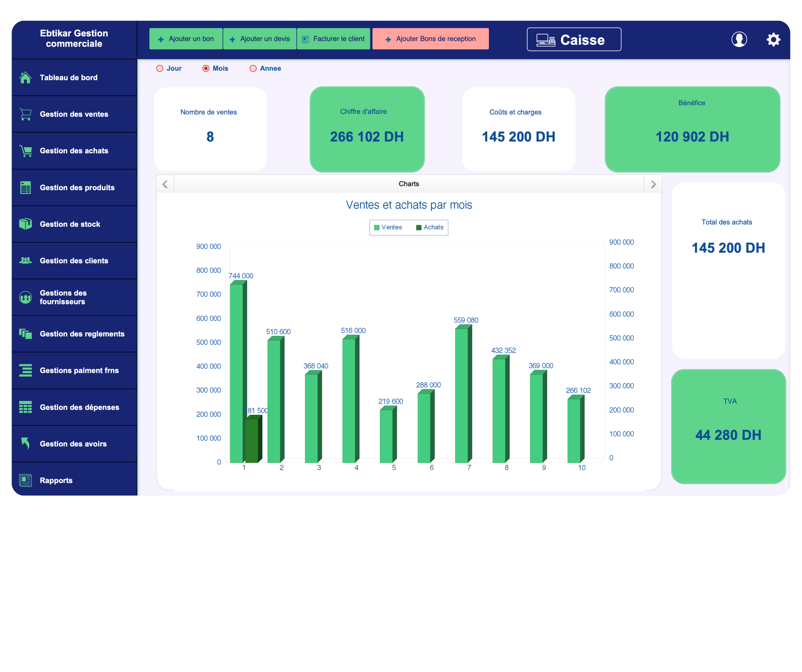Viewport: 802px width, 672px height.
Task: Click the people icon for Gestion des clients
Action: point(25,260)
